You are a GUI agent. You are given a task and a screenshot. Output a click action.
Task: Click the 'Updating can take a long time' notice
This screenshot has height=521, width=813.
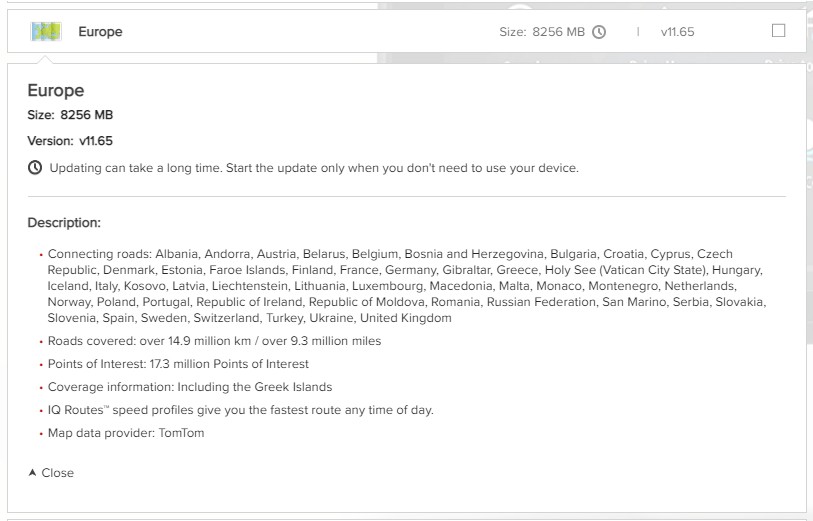point(314,168)
